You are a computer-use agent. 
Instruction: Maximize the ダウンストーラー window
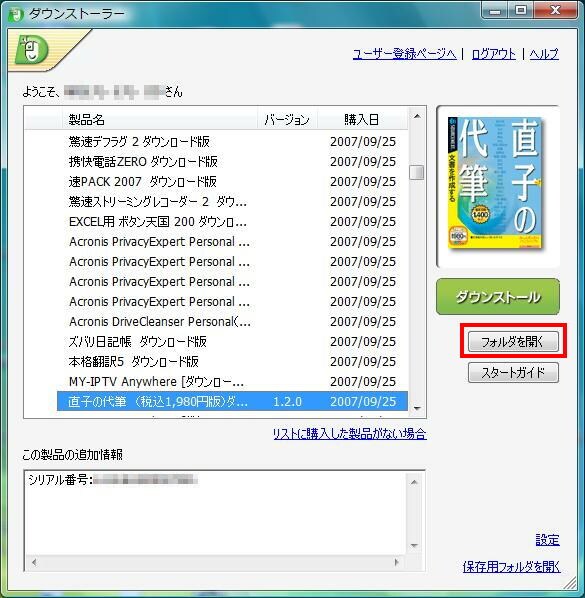pyautogui.click(x=521, y=11)
